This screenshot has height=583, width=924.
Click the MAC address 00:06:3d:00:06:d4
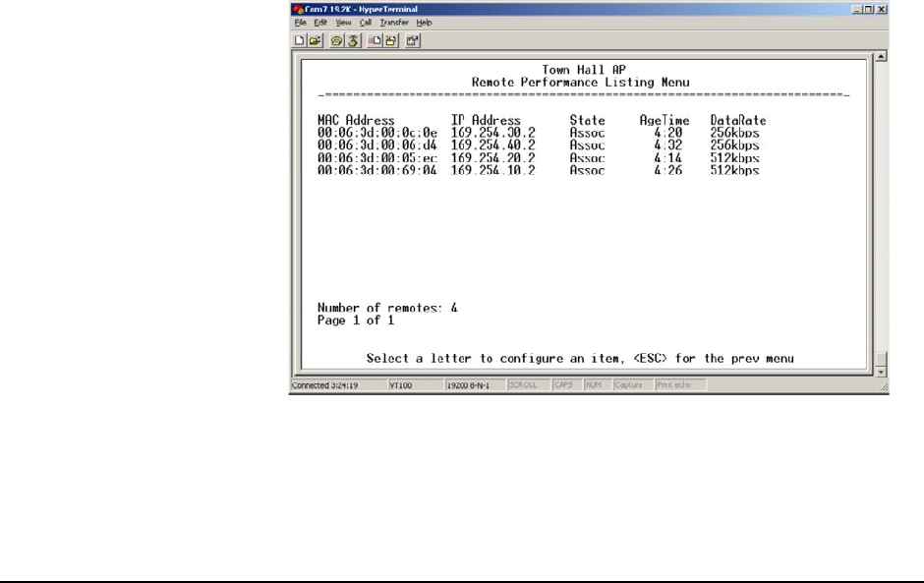click(377, 146)
